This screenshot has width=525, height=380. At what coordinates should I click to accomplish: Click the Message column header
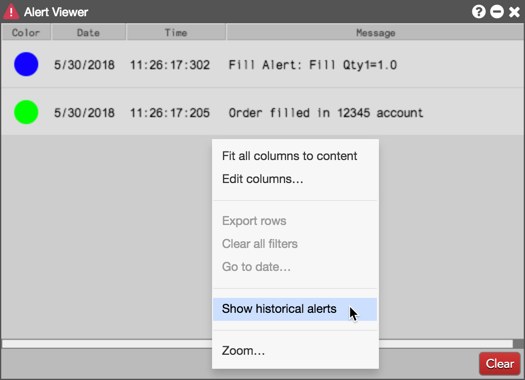[x=375, y=32]
